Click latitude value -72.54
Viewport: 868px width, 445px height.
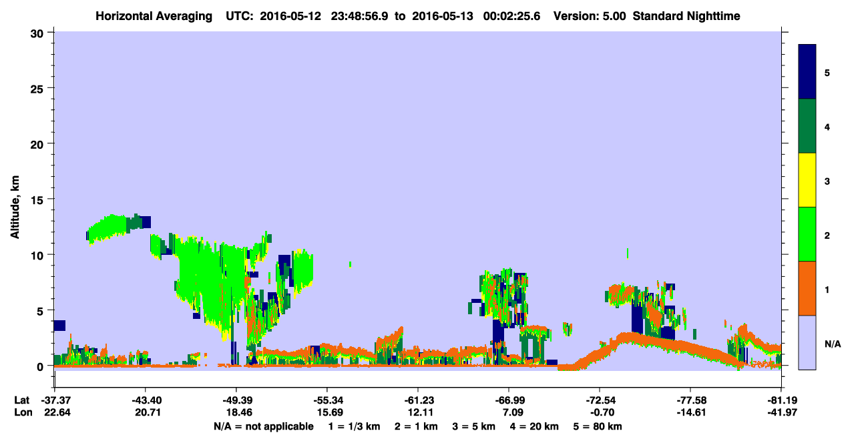tap(600, 400)
